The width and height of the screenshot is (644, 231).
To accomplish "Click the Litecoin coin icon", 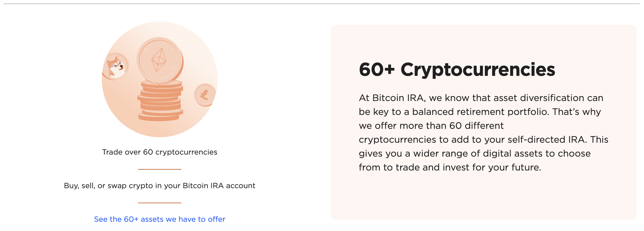I will [205, 95].
